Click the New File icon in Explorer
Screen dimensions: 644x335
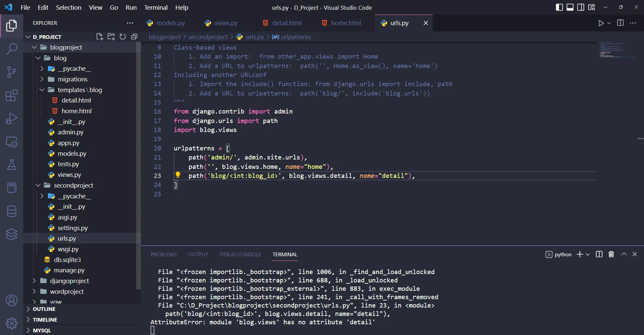tap(100, 37)
